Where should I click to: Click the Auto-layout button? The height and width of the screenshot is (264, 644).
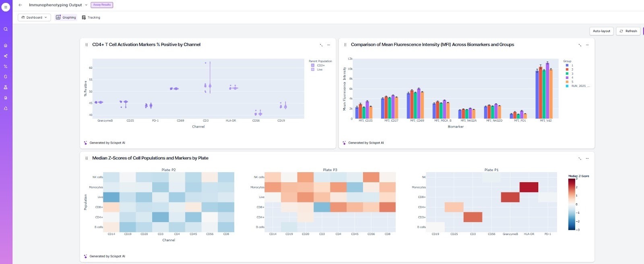(601, 31)
